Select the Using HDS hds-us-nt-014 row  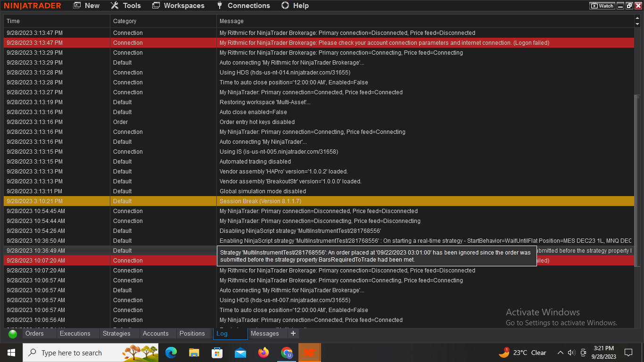pos(319,73)
